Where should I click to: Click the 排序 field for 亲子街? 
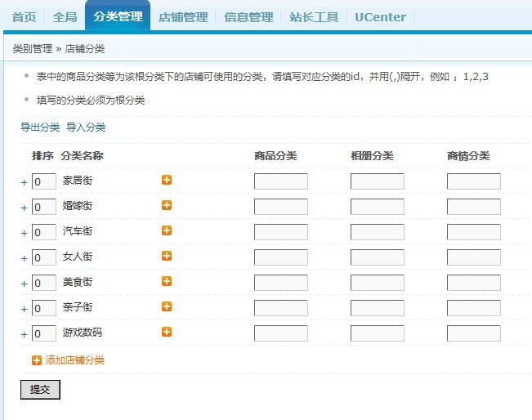point(44,308)
